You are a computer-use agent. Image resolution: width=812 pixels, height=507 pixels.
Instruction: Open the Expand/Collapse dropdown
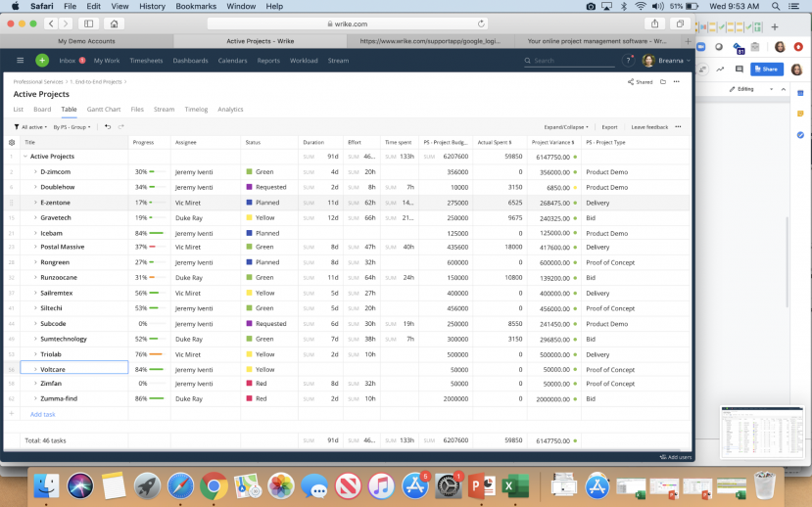(566, 127)
